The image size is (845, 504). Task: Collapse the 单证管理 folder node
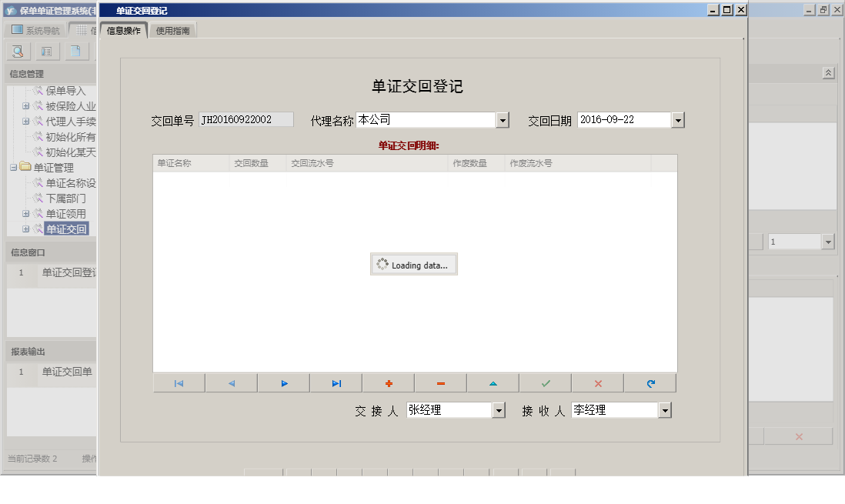pos(14,168)
